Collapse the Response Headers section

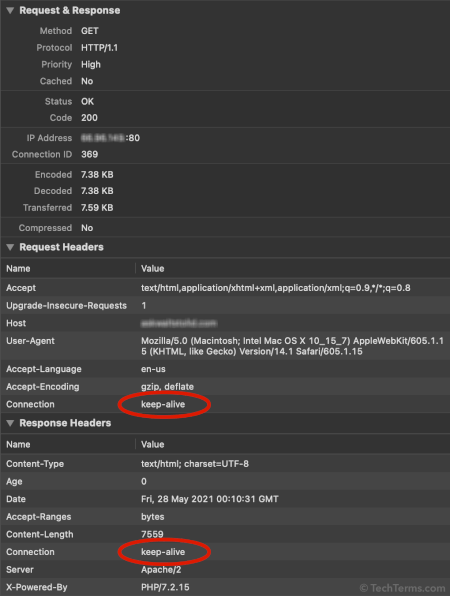pyautogui.click(x=10, y=423)
